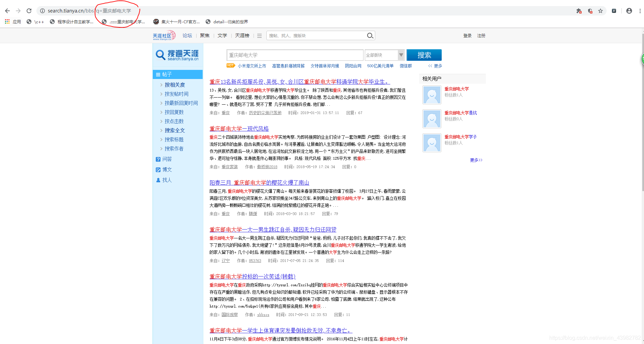This screenshot has height=344, width=644.
Task: Click the avatar of user 重庆邮电大学学子
Action: 432,143
